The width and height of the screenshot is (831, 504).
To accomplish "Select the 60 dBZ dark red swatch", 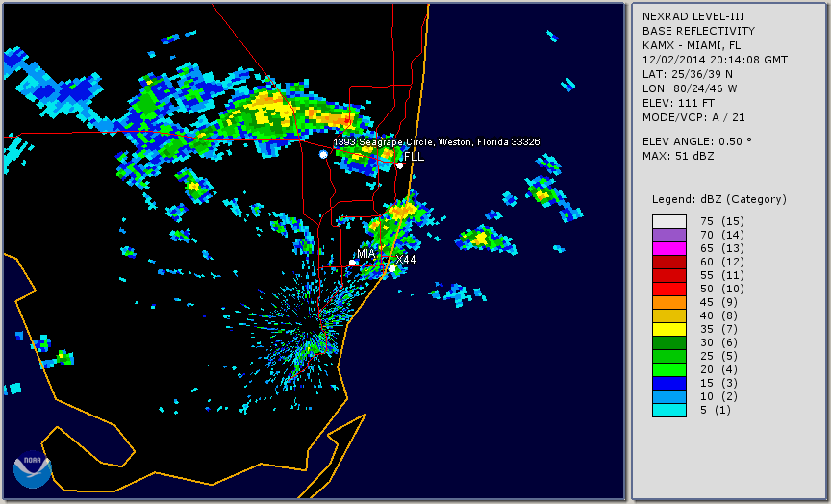I will click(x=669, y=262).
